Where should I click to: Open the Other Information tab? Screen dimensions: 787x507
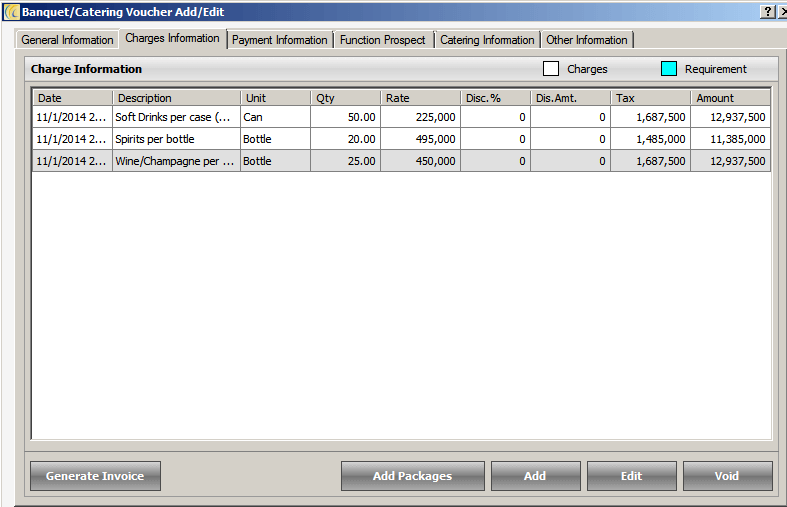[x=587, y=40]
